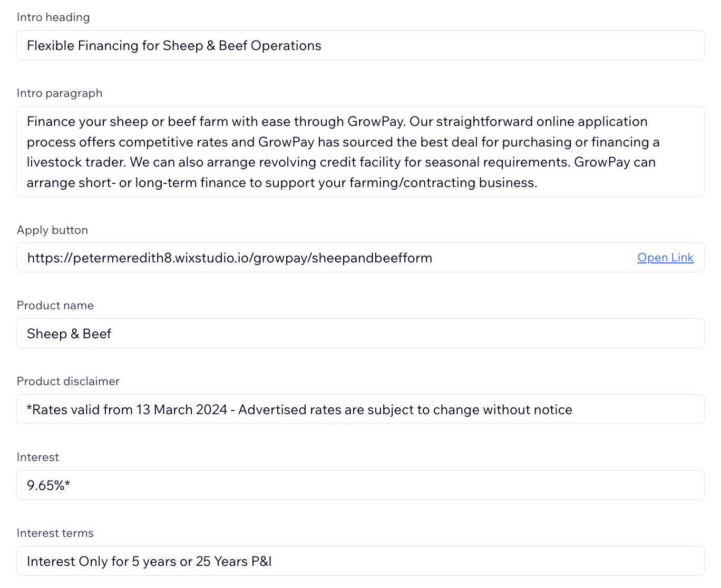Click the "Intro heading" field label
This screenshot has height=588, width=721.
click(x=53, y=17)
